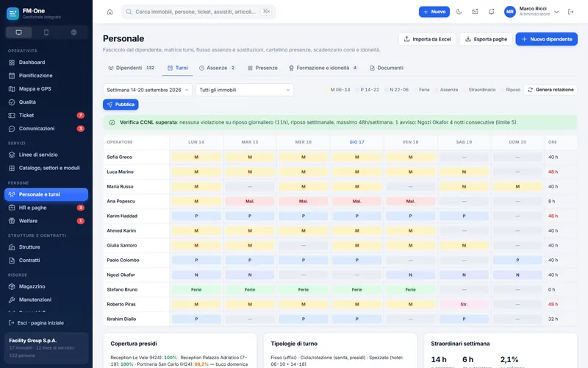This screenshot has height=368, width=588.
Task: Open Magazzino section
Action: click(x=46, y=286)
